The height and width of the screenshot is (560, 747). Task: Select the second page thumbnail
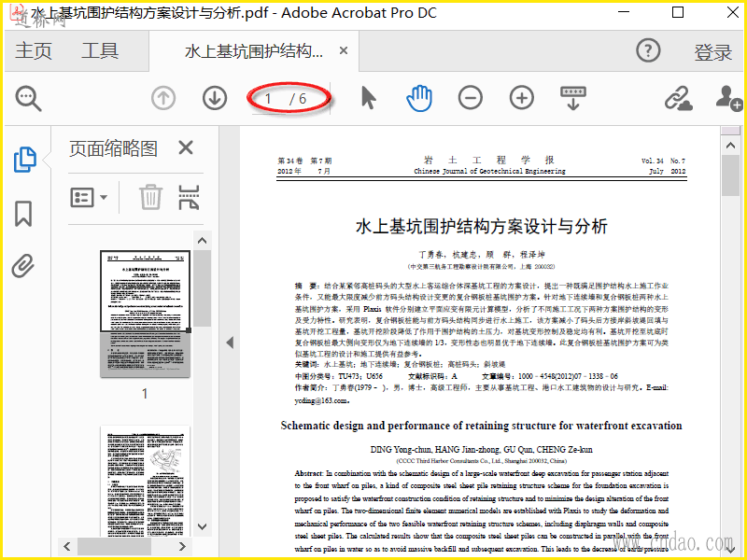[x=145, y=481]
